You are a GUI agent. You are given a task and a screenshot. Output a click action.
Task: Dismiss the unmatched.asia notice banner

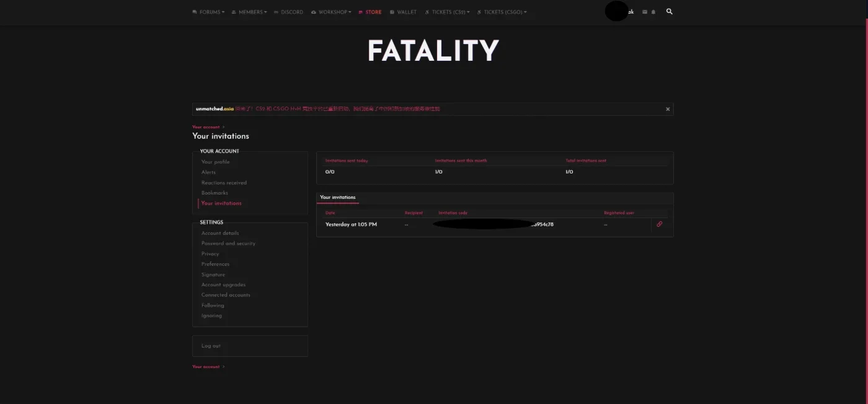pyautogui.click(x=668, y=109)
